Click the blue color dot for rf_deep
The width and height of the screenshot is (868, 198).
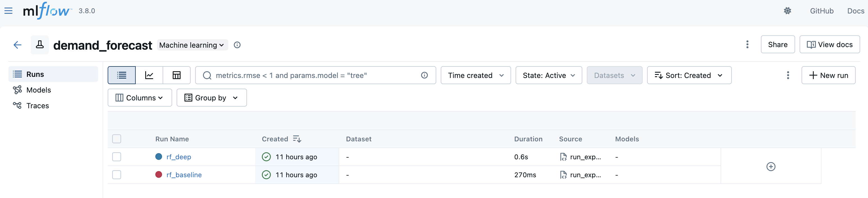pyautogui.click(x=159, y=156)
